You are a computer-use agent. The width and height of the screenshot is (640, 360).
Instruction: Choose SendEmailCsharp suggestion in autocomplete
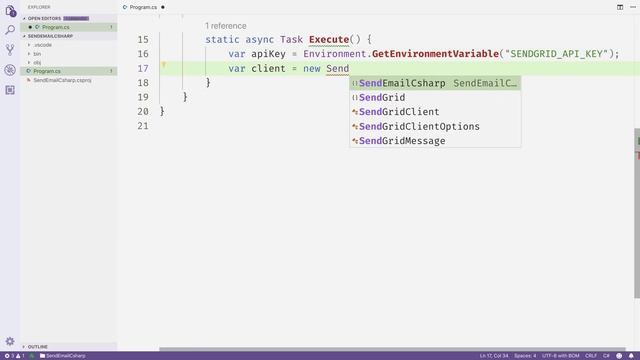click(x=435, y=83)
